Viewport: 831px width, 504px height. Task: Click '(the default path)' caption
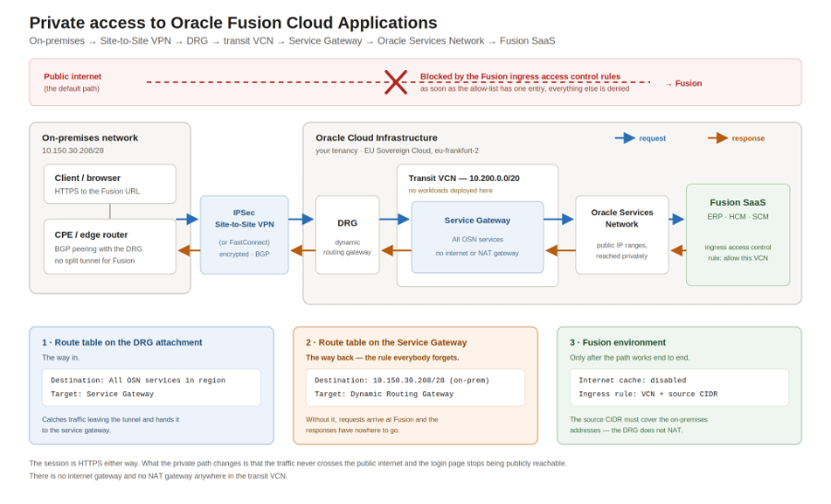(71, 89)
